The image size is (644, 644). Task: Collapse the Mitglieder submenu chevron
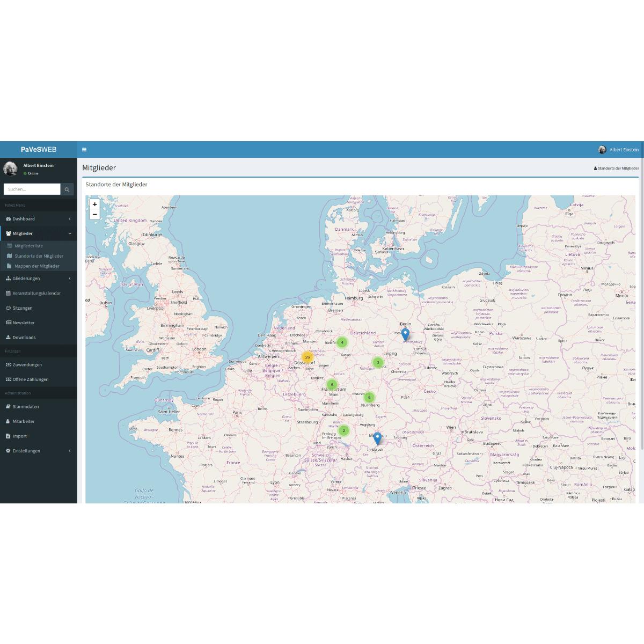70,233
